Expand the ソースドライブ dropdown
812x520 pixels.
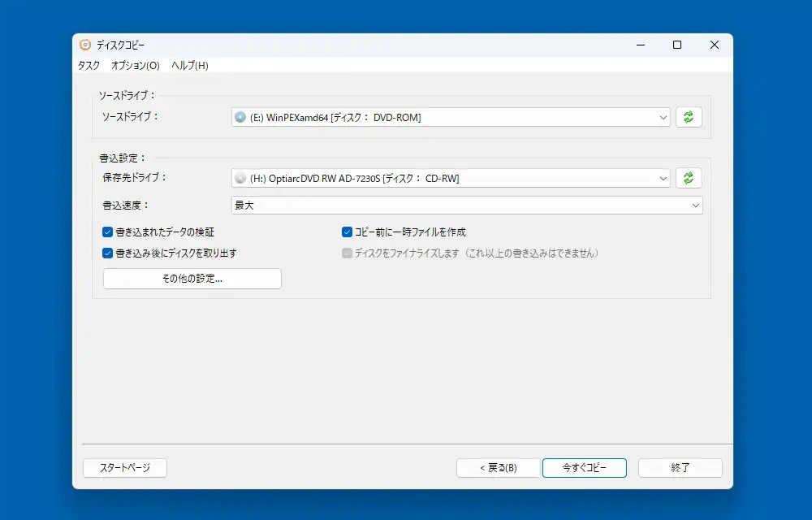tap(663, 117)
